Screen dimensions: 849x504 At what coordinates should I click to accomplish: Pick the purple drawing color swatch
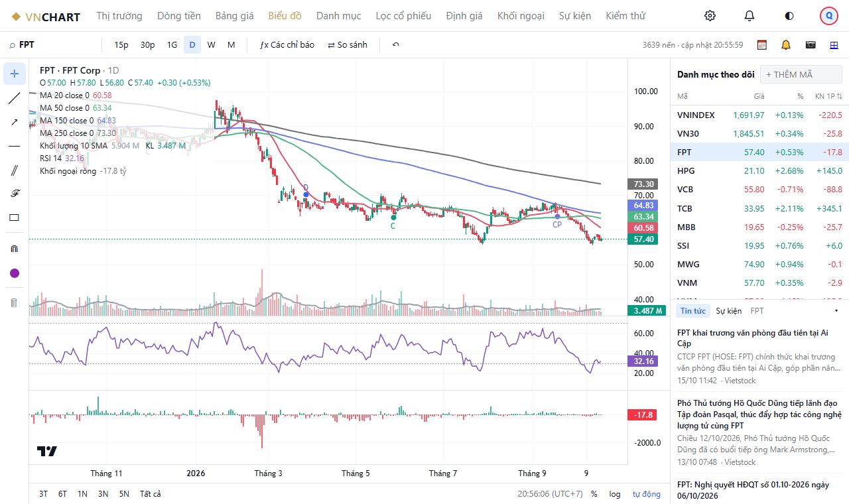pyautogui.click(x=15, y=273)
